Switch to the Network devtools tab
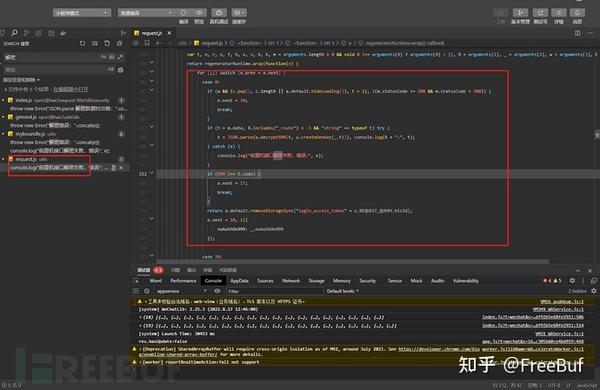The width and height of the screenshot is (600, 390). click(x=291, y=281)
